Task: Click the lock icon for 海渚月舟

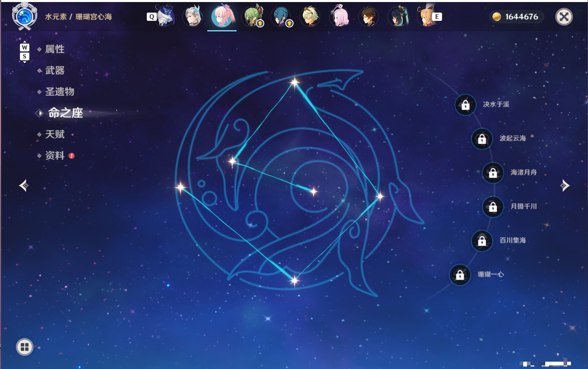Action: pyautogui.click(x=493, y=173)
